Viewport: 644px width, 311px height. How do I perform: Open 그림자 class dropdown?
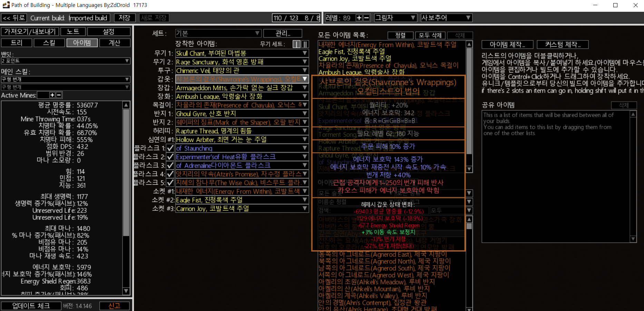396,18
